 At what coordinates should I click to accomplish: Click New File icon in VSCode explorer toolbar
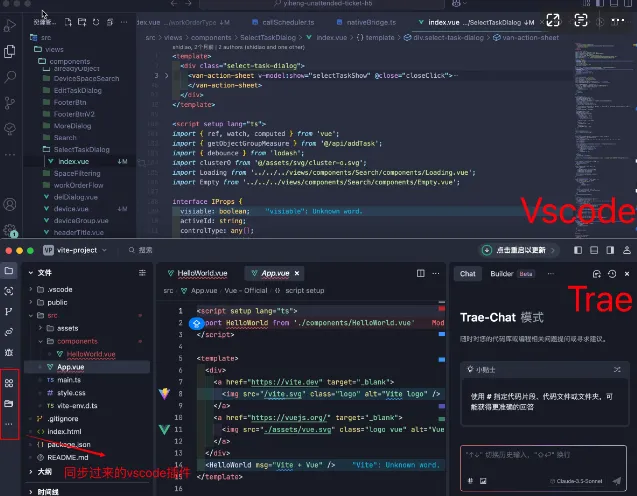pyautogui.click(x=68, y=22)
